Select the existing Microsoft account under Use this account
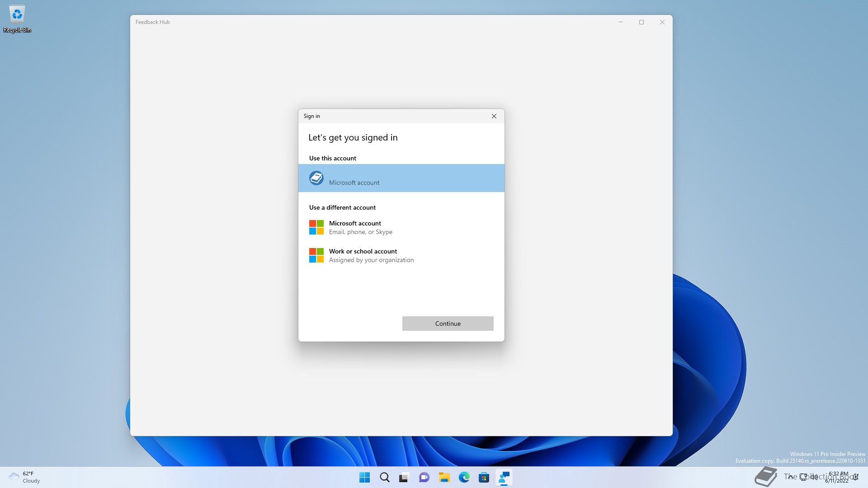868x488 pixels. [401, 178]
